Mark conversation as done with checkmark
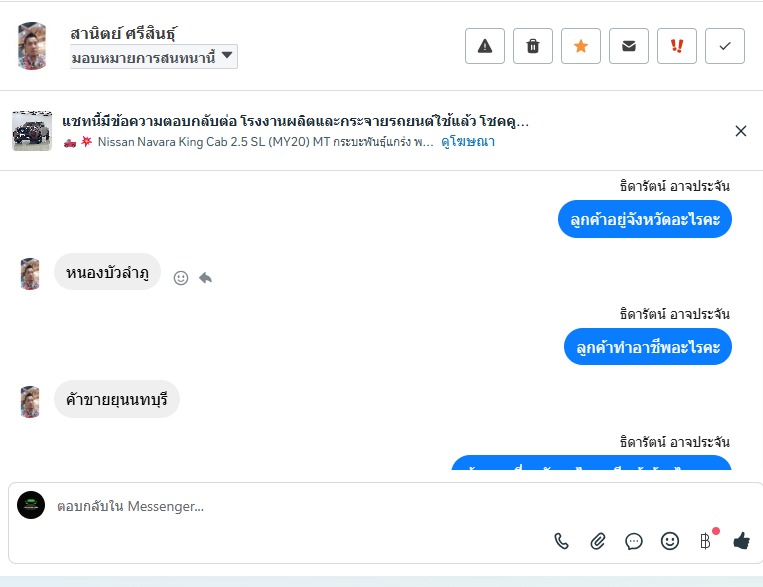The height and width of the screenshot is (587, 763). [x=725, y=46]
